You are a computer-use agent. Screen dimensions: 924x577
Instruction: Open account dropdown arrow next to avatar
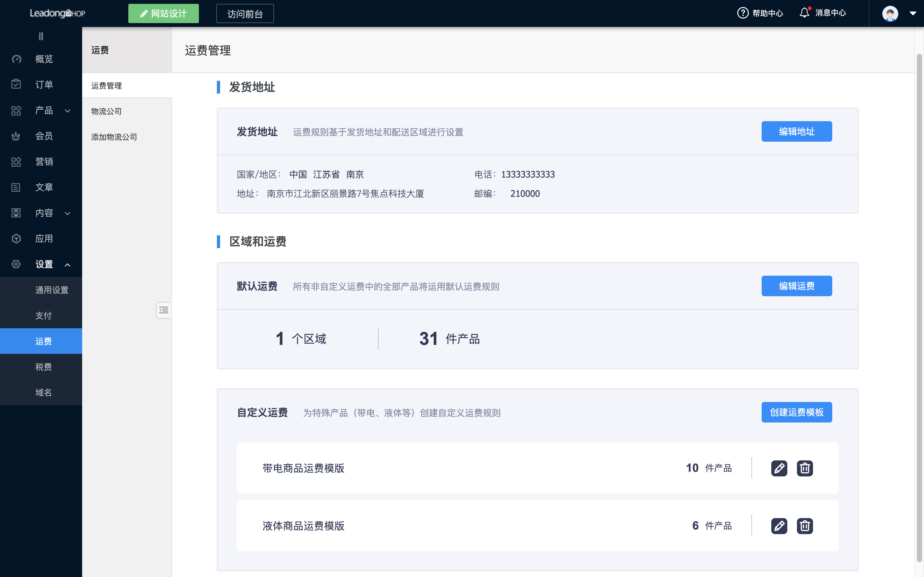tap(913, 13)
